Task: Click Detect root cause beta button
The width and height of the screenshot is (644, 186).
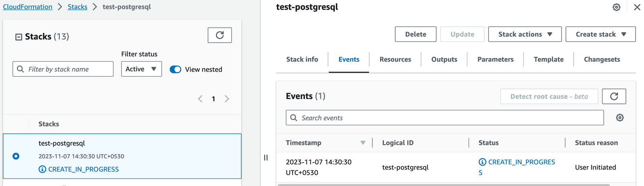Action: point(549,96)
